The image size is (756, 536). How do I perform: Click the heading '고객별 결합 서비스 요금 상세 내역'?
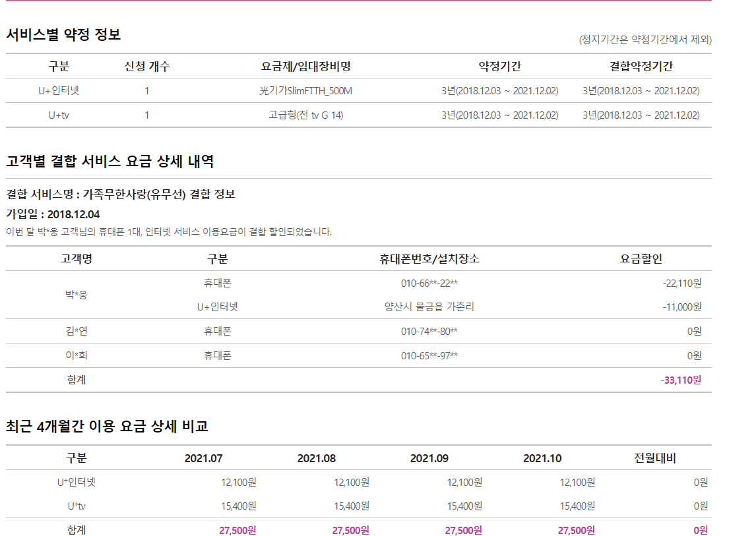110,161
